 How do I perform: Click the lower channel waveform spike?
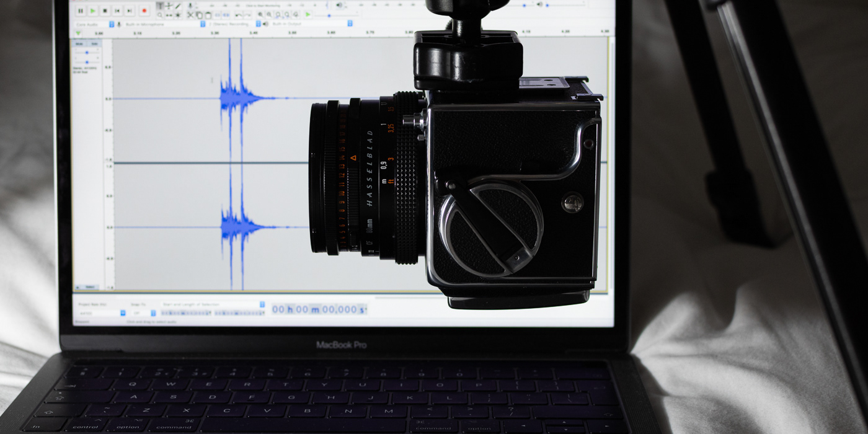click(236, 226)
